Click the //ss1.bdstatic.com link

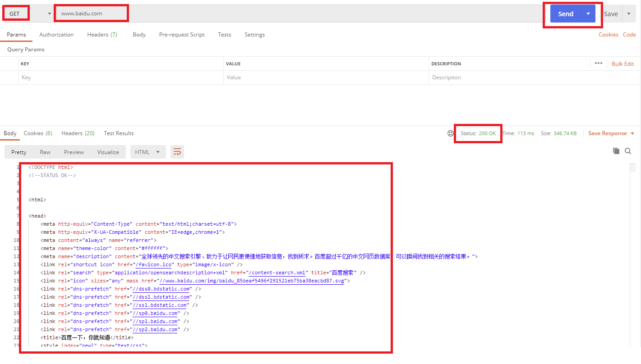point(159,305)
